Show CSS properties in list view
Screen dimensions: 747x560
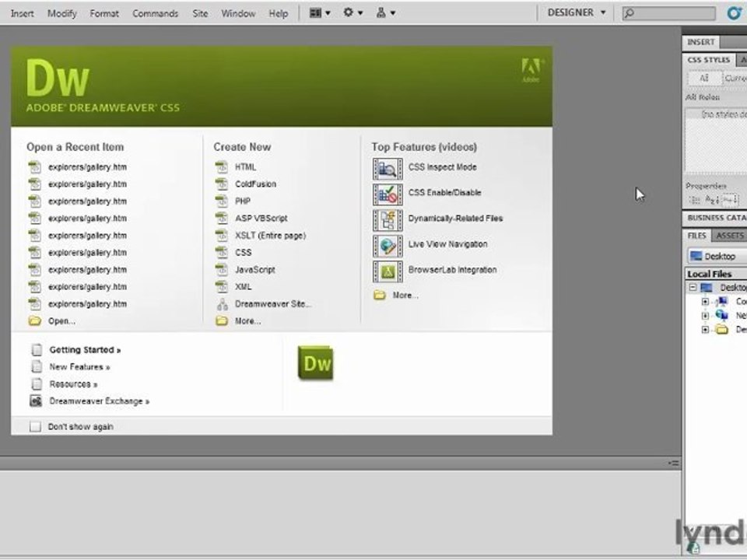coord(712,200)
